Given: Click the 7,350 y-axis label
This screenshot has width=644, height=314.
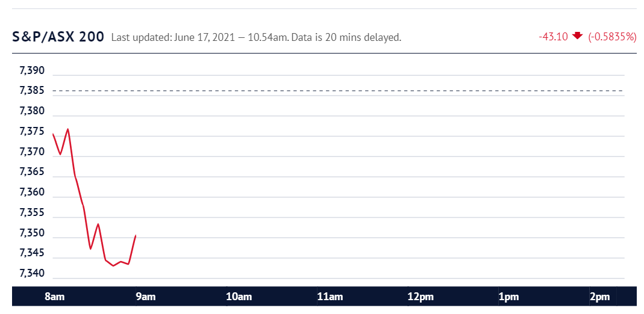Looking at the screenshot, I should 31,233.
